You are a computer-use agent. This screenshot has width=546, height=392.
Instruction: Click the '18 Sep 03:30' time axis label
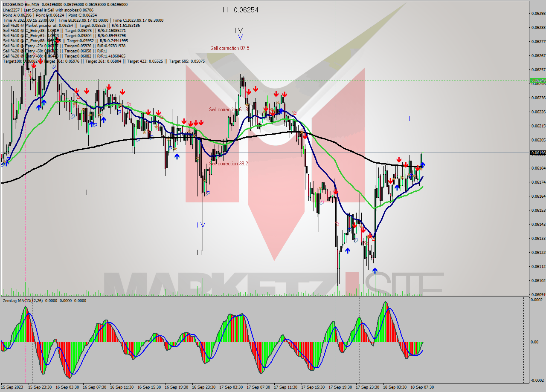coord(395,387)
